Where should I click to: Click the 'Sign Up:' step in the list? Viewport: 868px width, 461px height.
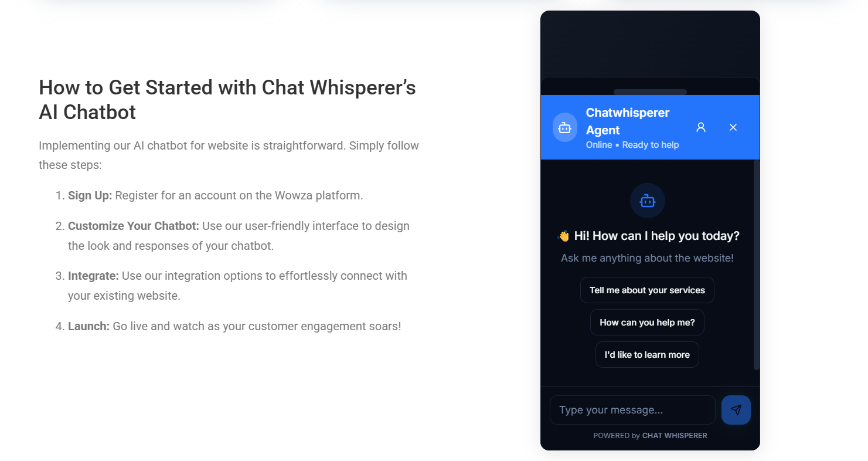point(90,195)
